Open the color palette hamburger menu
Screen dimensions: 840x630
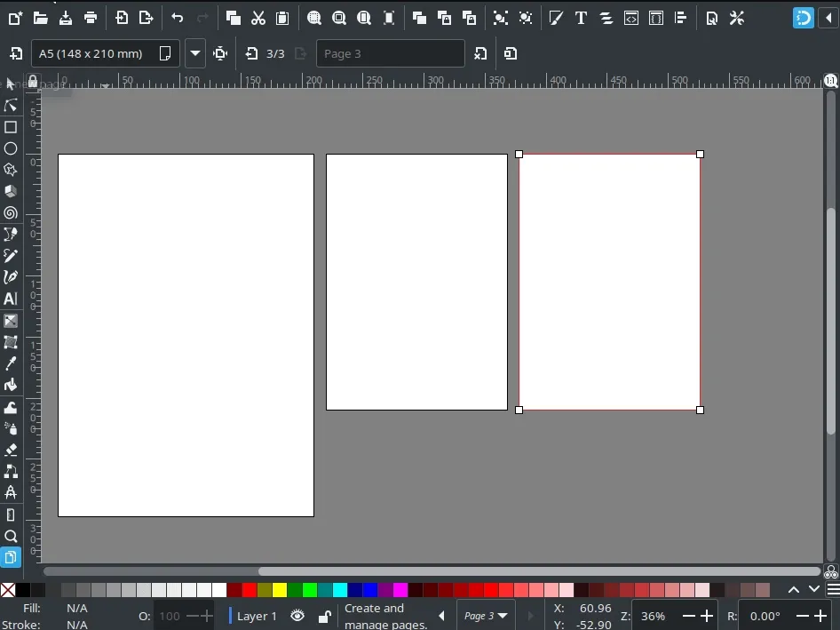[832, 589]
